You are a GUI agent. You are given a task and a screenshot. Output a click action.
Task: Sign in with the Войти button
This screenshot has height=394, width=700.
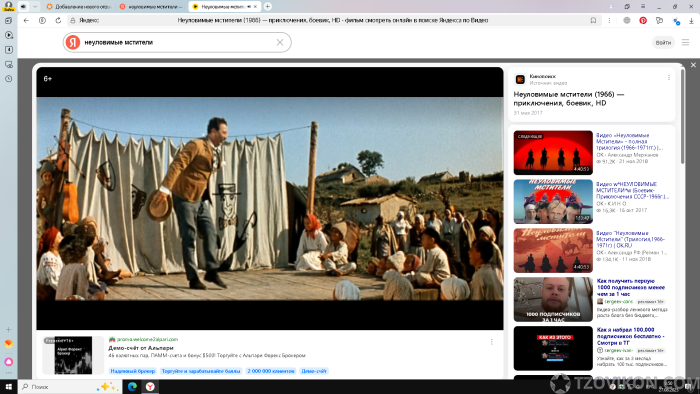(x=663, y=42)
